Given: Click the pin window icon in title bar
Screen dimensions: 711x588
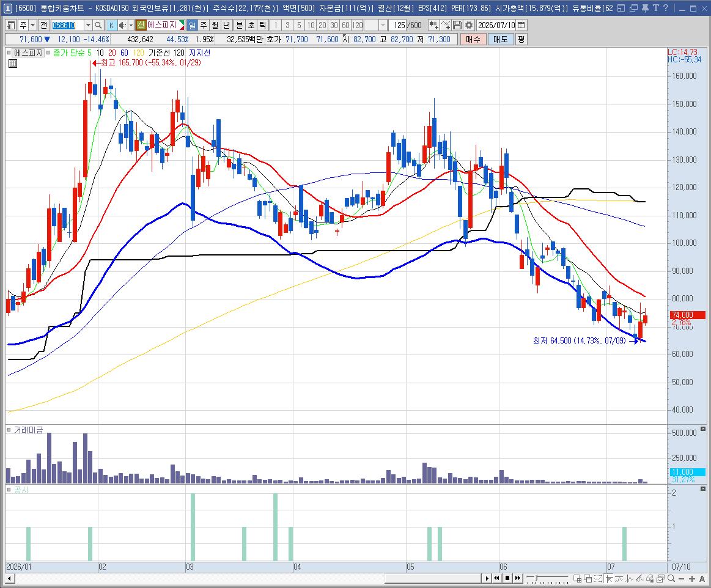Looking at the screenshot, I should point(645,8).
